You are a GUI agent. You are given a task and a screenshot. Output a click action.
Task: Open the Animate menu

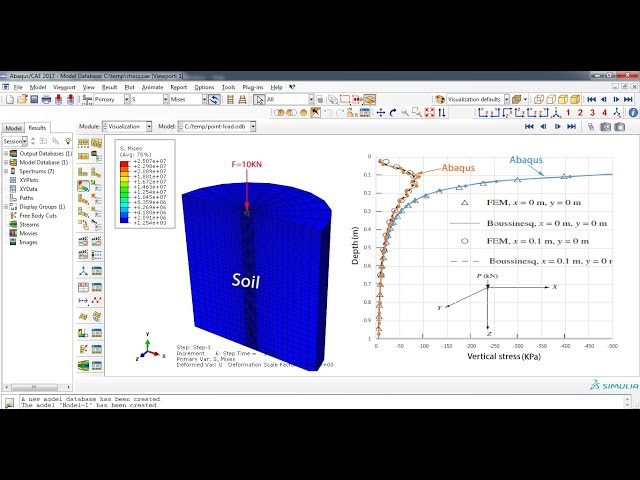pos(152,87)
